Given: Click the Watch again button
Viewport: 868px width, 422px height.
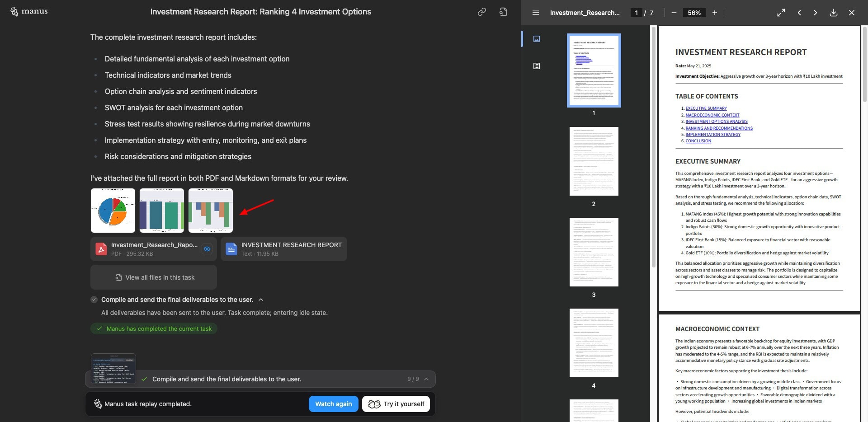Looking at the screenshot, I should coord(333,404).
